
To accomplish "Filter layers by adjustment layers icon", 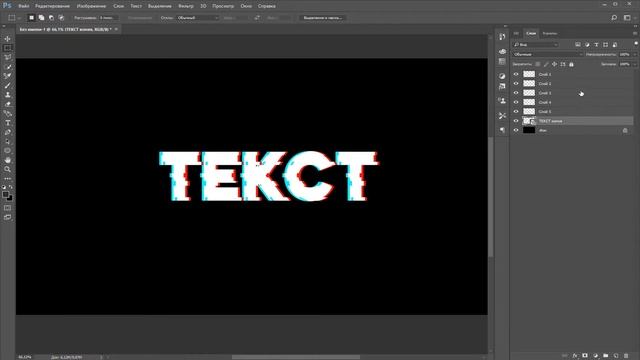I will click(587, 44).
